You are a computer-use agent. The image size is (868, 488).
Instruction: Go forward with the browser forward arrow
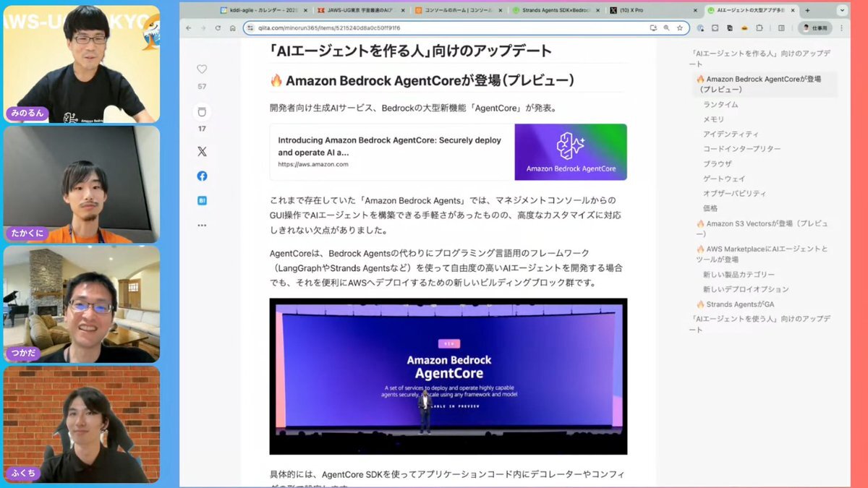pos(203,27)
